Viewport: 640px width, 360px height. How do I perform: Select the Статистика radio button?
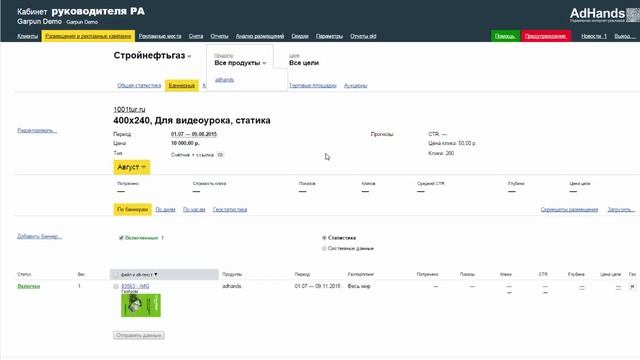(324, 238)
